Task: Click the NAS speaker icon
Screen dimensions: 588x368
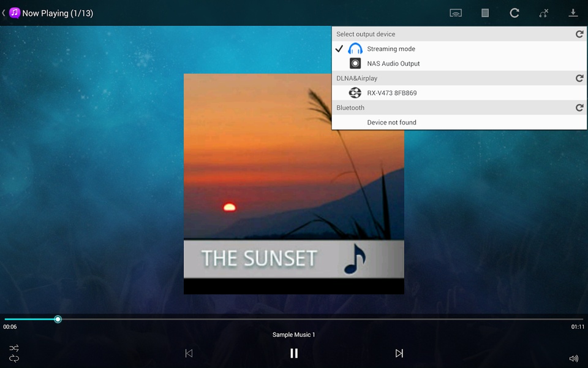Action: tap(355, 63)
